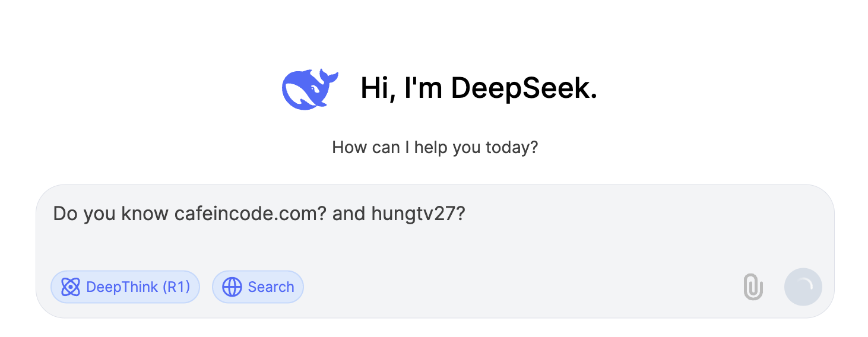Click the globe icon on Search

[232, 287]
